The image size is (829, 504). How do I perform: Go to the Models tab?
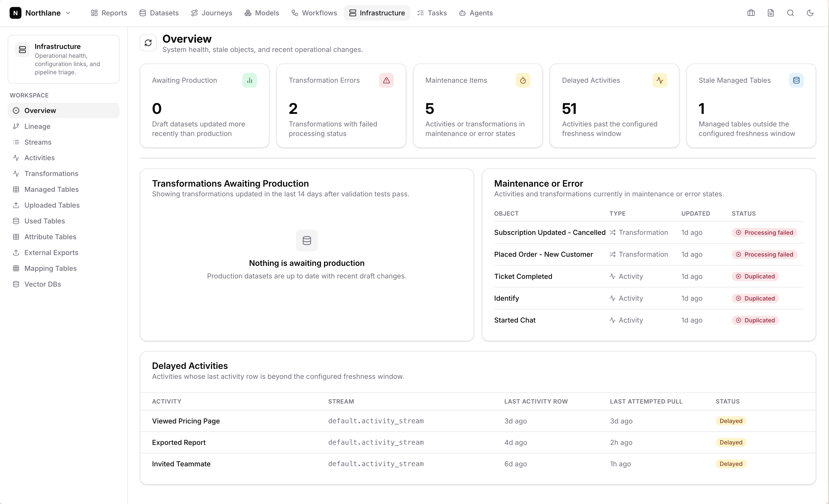pos(262,13)
